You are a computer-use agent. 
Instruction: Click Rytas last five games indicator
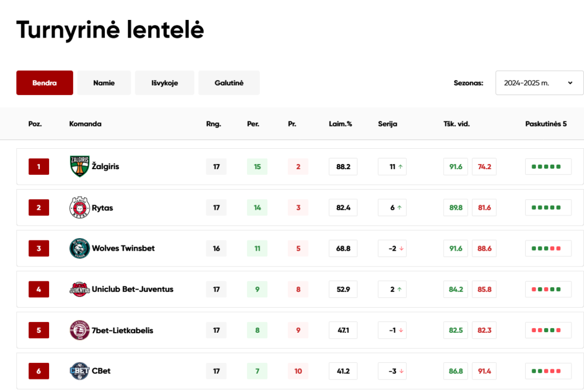pyautogui.click(x=549, y=207)
